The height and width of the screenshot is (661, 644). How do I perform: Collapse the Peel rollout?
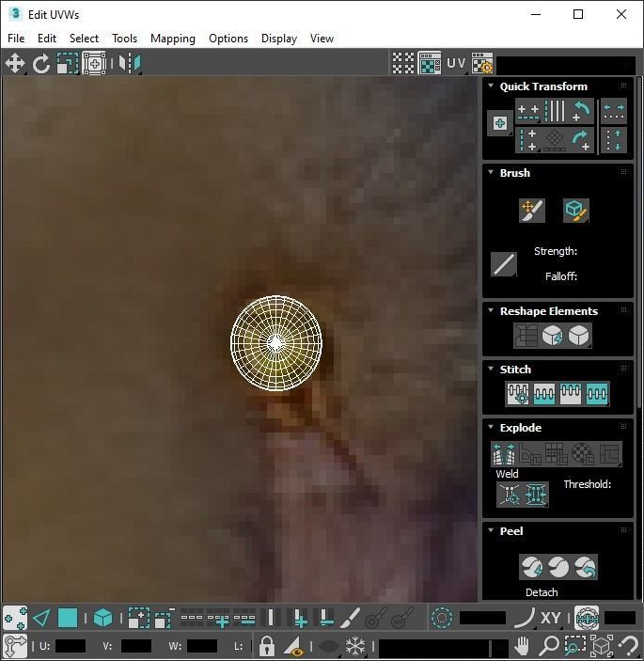[491, 530]
